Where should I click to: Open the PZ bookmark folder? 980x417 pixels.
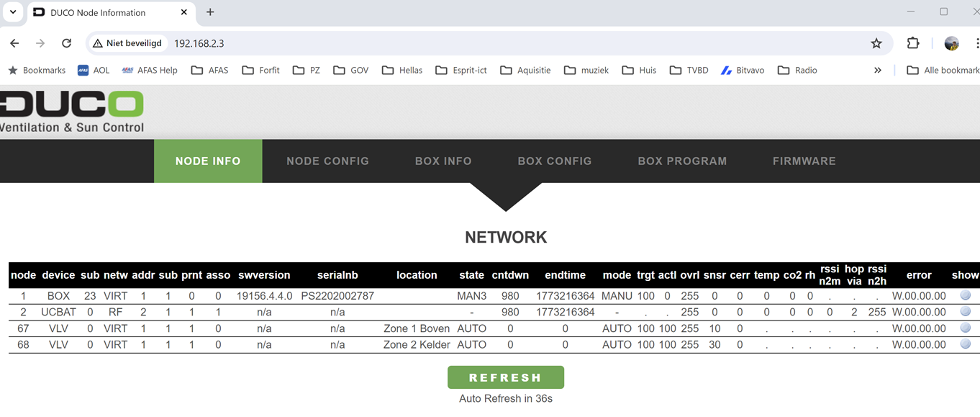(x=307, y=70)
